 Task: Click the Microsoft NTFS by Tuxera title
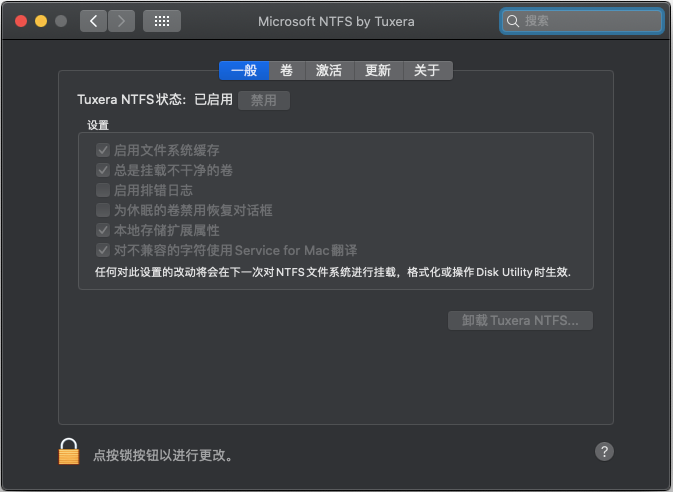click(x=336, y=21)
